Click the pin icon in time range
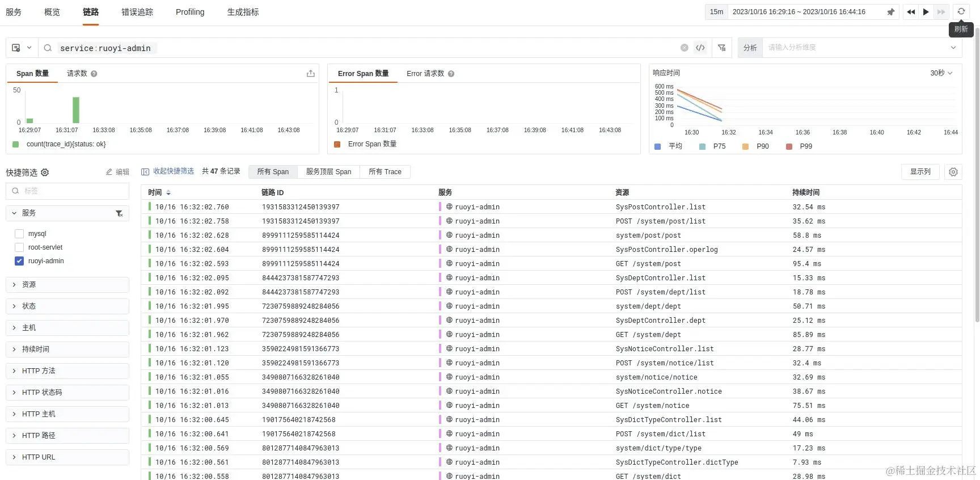This screenshot has width=980, height=480. [890, 12]
